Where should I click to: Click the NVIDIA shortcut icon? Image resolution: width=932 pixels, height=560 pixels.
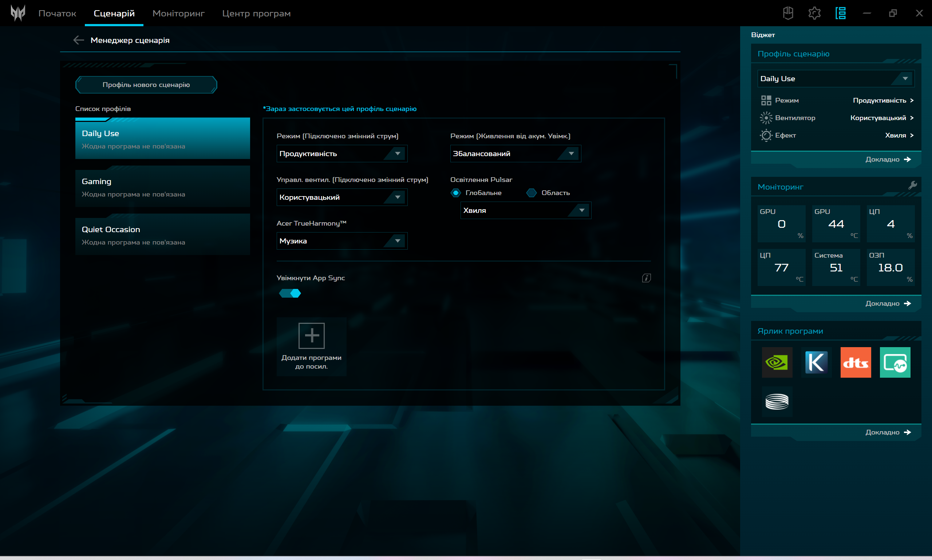click(x=777, y=362)
